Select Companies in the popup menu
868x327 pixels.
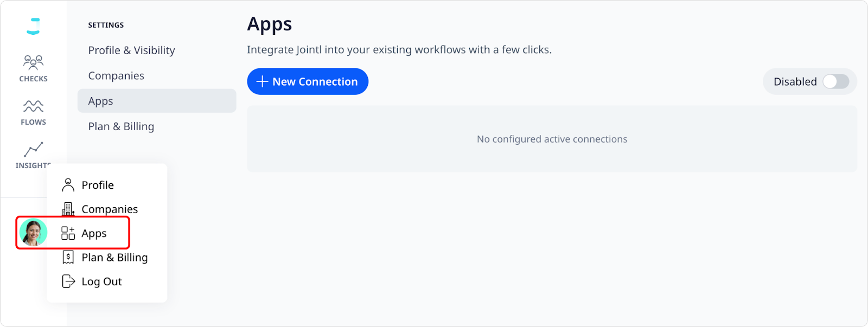click(x=110, y=209)
